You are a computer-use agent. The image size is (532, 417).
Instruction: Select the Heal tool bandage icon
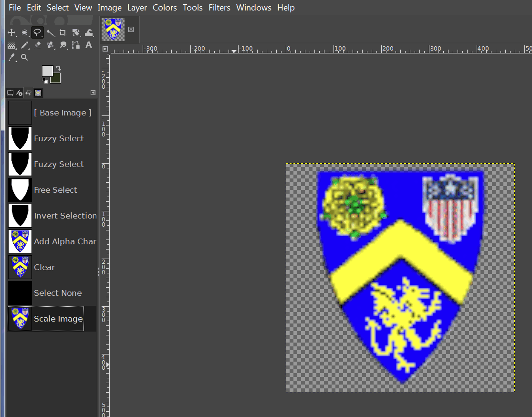pos(50,45)
